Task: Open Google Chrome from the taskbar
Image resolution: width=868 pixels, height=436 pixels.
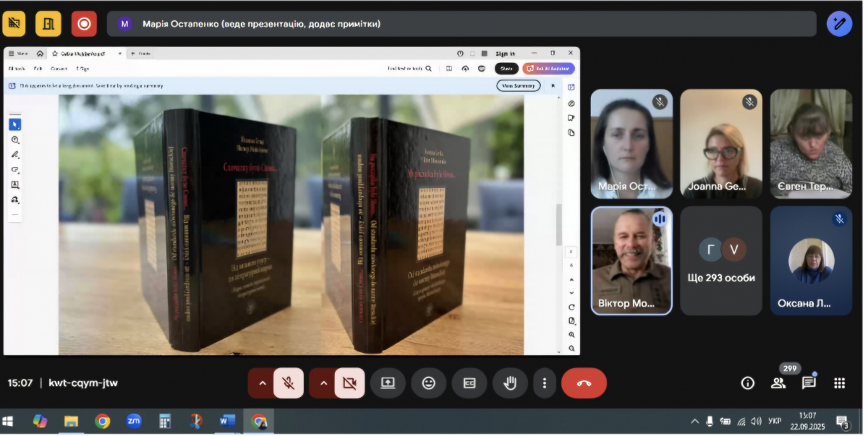Action: (103, 421)
